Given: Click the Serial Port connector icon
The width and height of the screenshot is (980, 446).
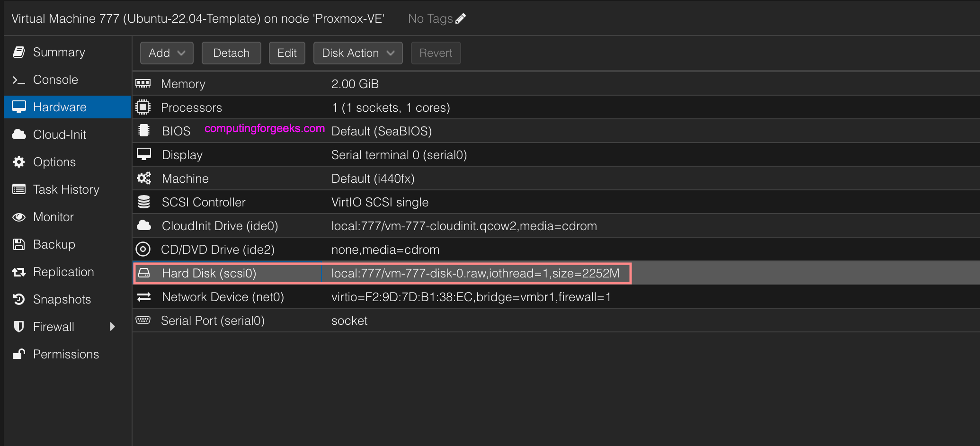Looking at the screenshot, I should [x=143, y=321].
